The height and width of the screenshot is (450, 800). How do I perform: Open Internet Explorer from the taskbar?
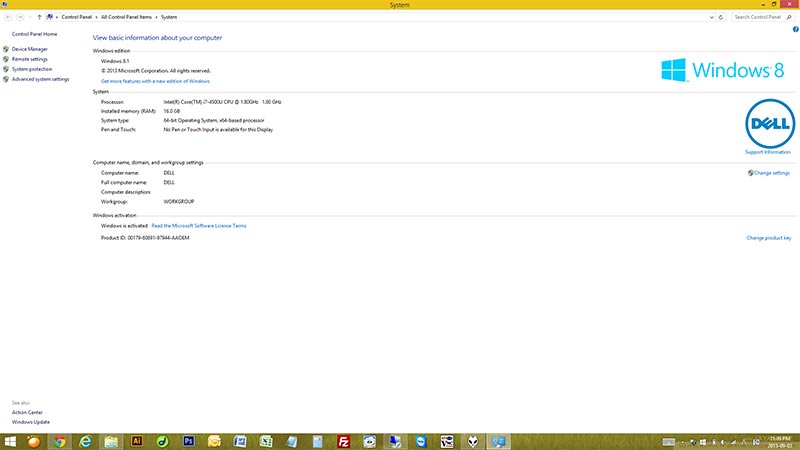(85, 441)
